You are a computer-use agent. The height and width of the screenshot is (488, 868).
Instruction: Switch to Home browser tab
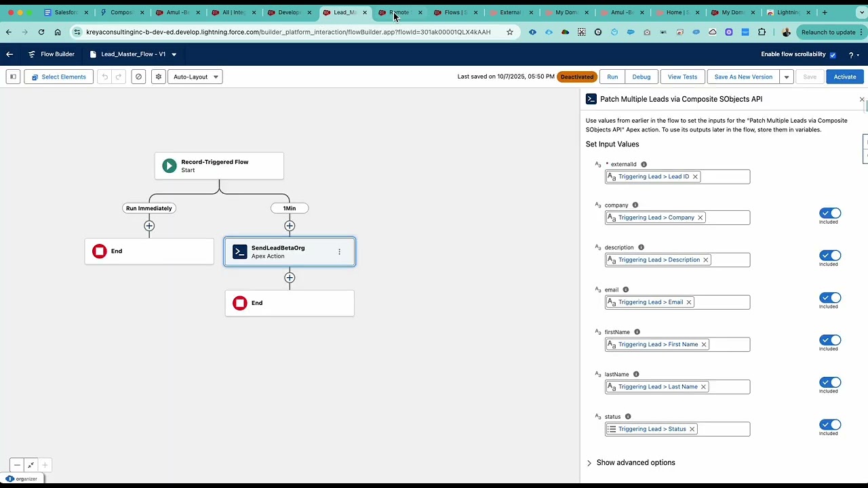tap(677, 12)
